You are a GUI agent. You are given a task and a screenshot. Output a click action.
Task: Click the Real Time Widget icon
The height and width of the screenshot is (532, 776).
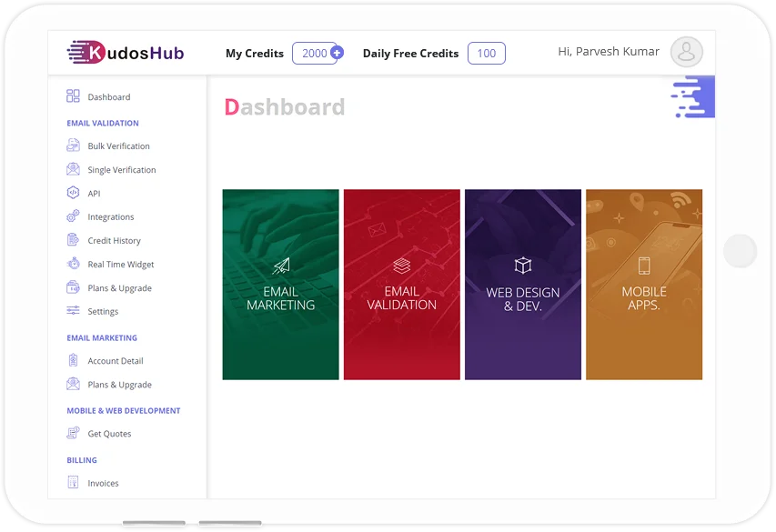pyautogui.click(x=74, y=264)
